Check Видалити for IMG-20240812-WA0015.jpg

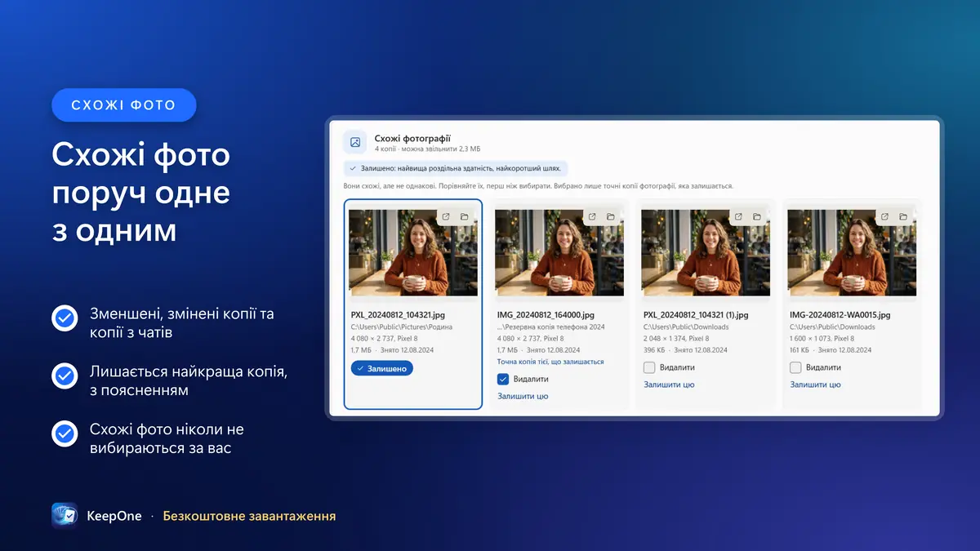click(x=795, y=367)
